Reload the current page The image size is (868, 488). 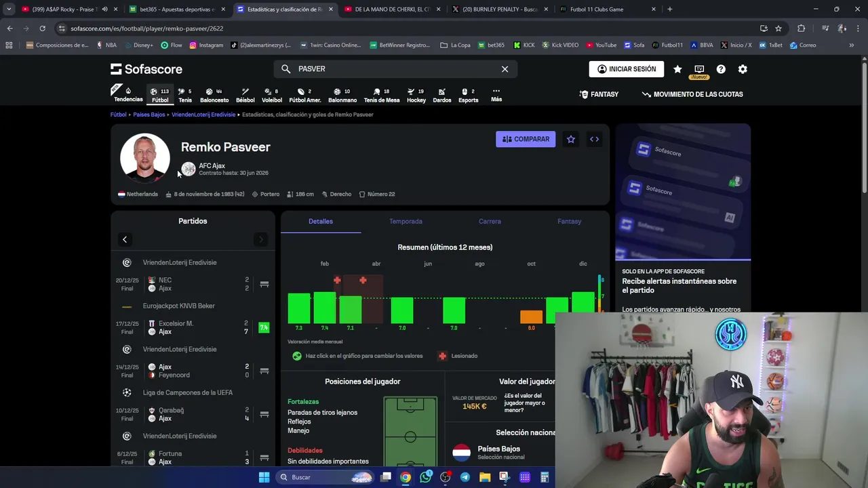tap(42, 28)
